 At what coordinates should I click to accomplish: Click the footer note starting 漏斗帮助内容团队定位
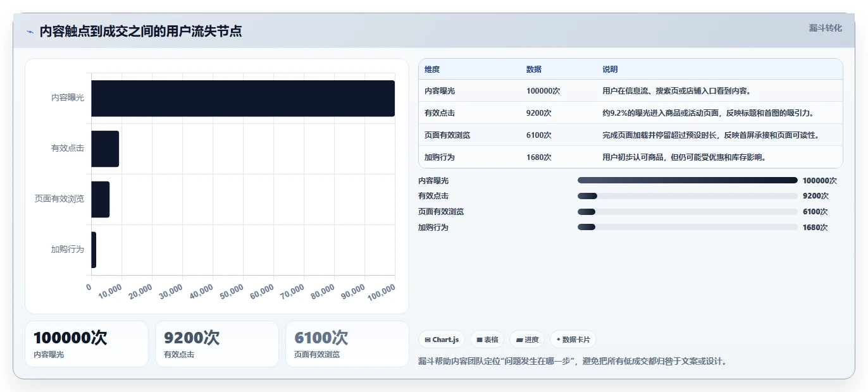[573, 362]
